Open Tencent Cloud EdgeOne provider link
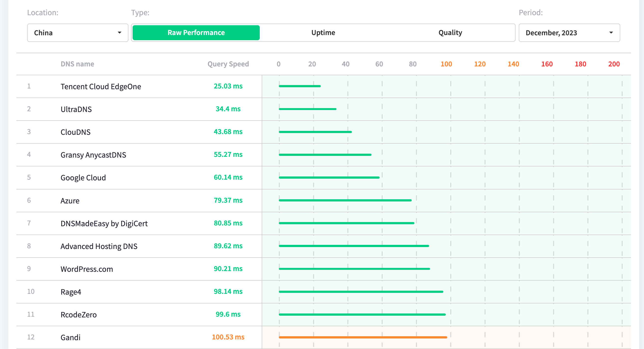This screenshot has height=349, width=644. 101,87
